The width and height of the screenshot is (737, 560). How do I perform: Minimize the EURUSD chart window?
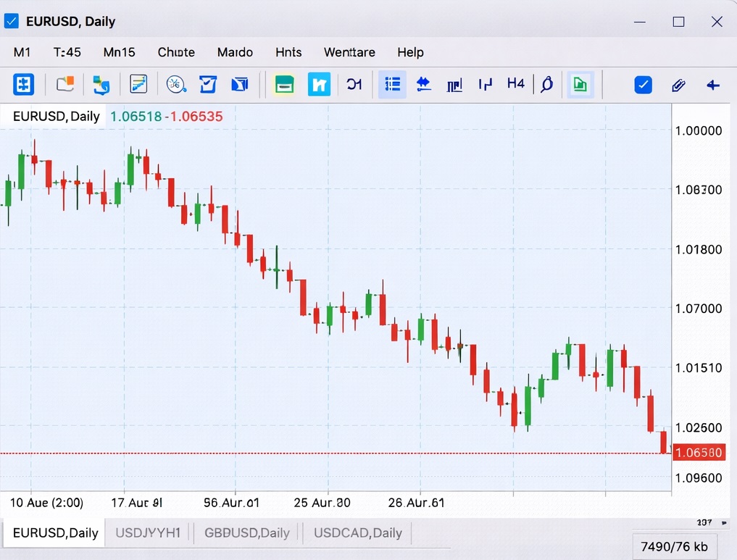(x=640, y=22)
